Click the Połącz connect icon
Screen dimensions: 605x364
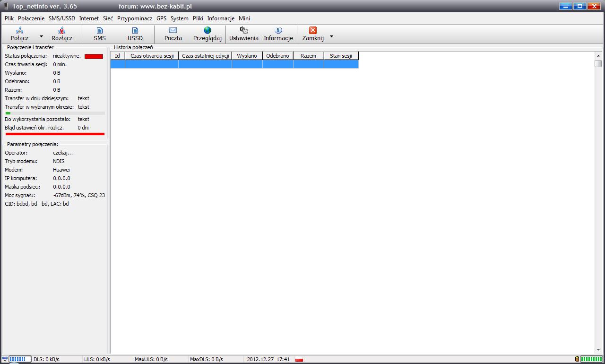tap(20, 30)
